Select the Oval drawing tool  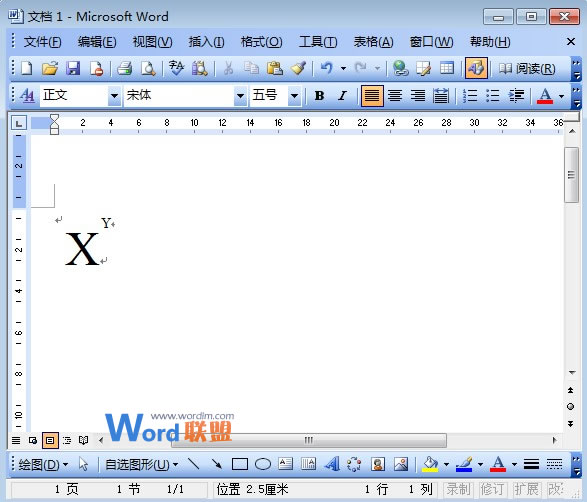(x=263, y=464)
